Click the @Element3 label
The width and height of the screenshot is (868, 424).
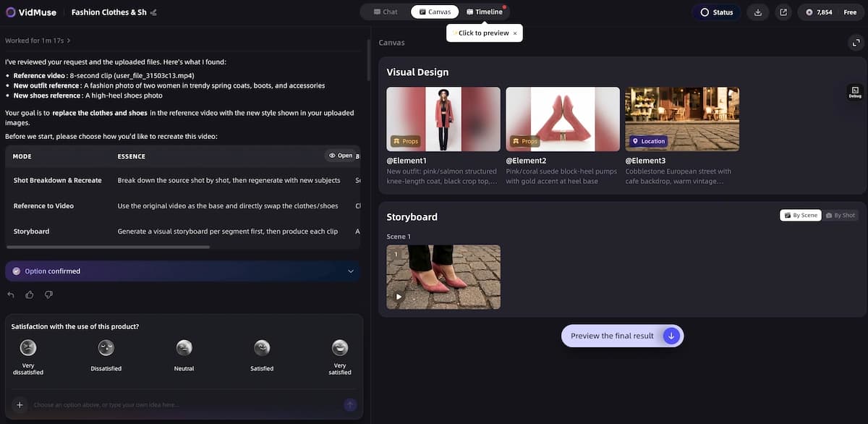point(645,161)
